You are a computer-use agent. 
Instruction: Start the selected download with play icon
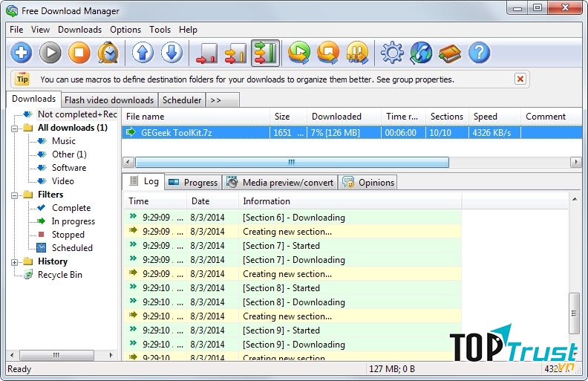[x=50, y=53]
